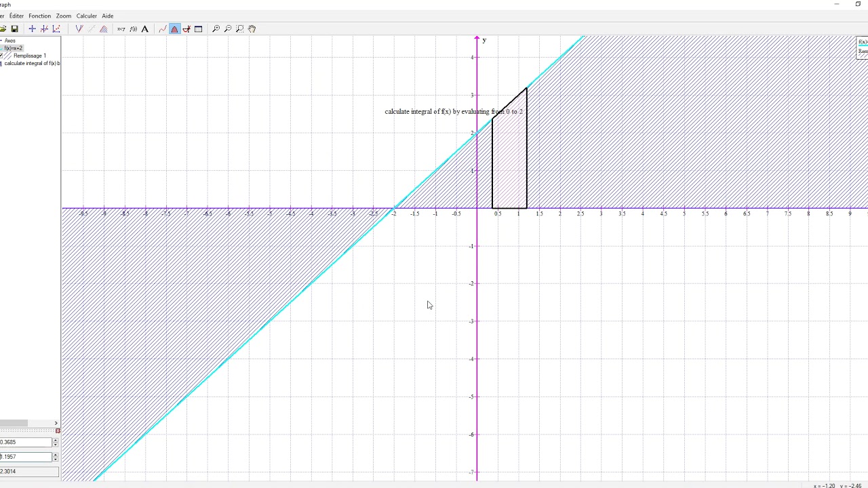Click the insert function V-shaped icon

pos(79,28)
